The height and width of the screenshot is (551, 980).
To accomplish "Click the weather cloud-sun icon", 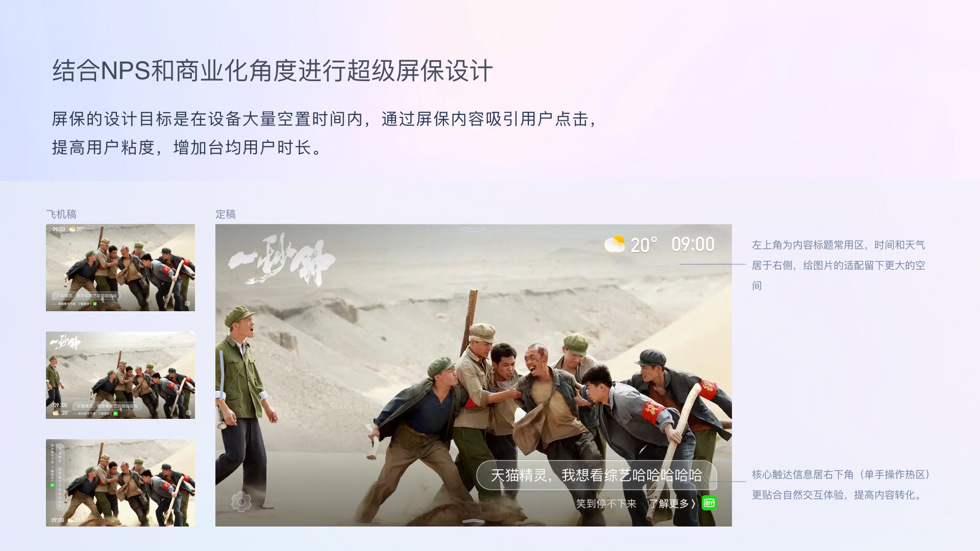I will click(x=615, y=244).
